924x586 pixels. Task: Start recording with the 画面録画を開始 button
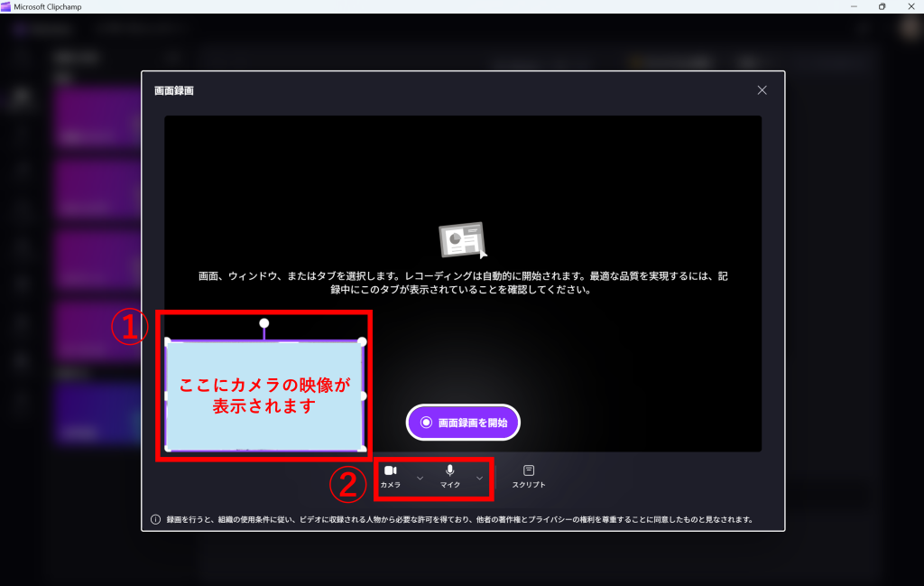[463, 422]
